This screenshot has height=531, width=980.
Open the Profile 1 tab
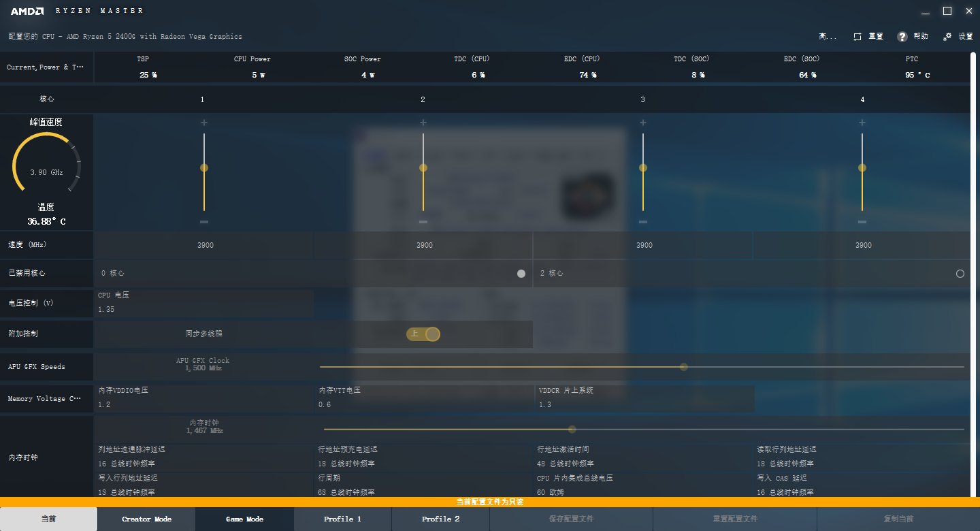[342, 519]
